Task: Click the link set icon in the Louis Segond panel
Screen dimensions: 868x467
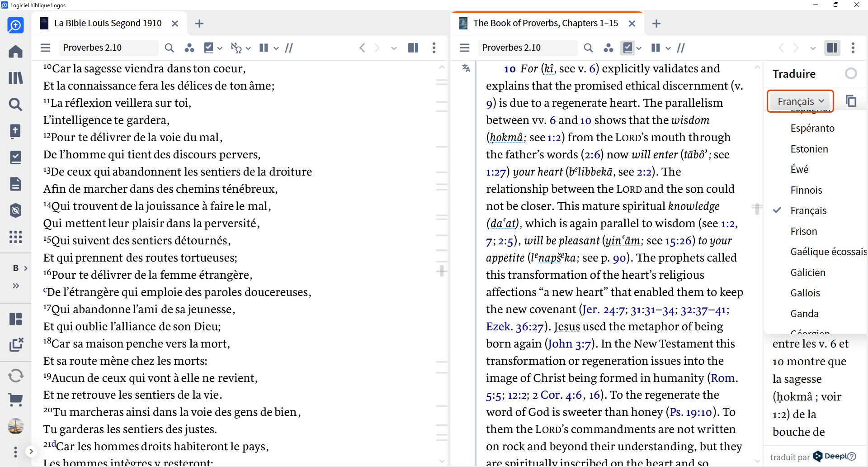Action: click(x=189, y=48)
